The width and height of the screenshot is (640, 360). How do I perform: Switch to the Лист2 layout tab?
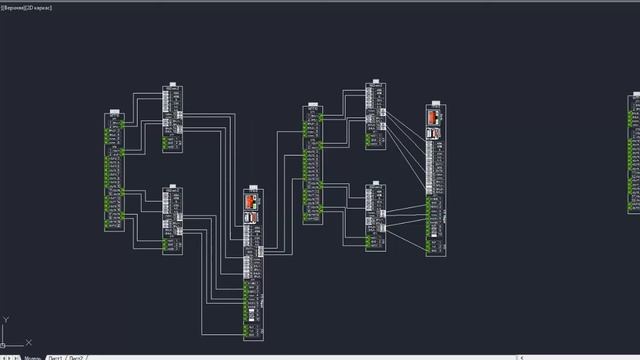click(76, 358)
